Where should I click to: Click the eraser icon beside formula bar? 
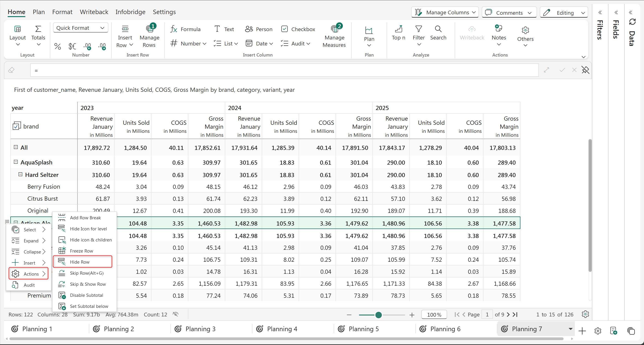[11, 70]
